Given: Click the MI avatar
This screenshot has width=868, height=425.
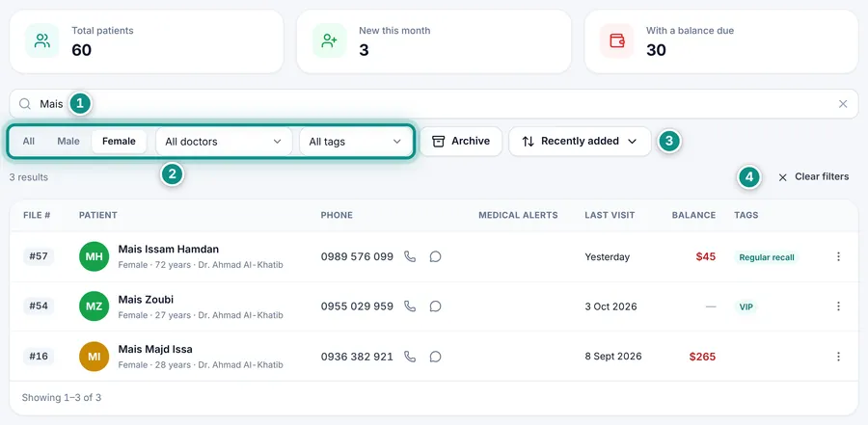Looking at the screenshot, I should tap(95, 357).
